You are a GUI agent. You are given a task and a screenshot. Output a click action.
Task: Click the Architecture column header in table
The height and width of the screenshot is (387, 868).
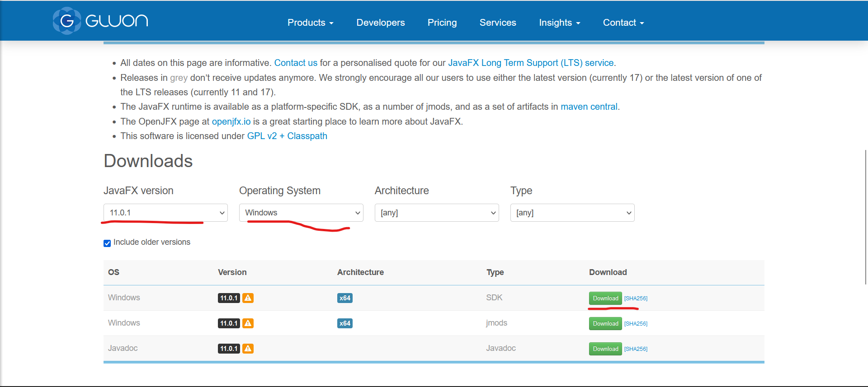360,272
